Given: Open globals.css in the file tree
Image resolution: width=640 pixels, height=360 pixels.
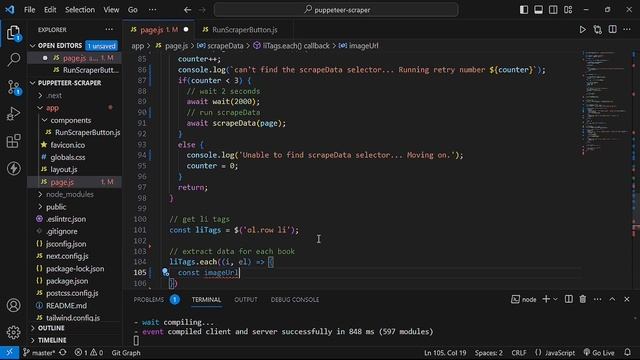Looking at the screenshot, I should 68,157.
